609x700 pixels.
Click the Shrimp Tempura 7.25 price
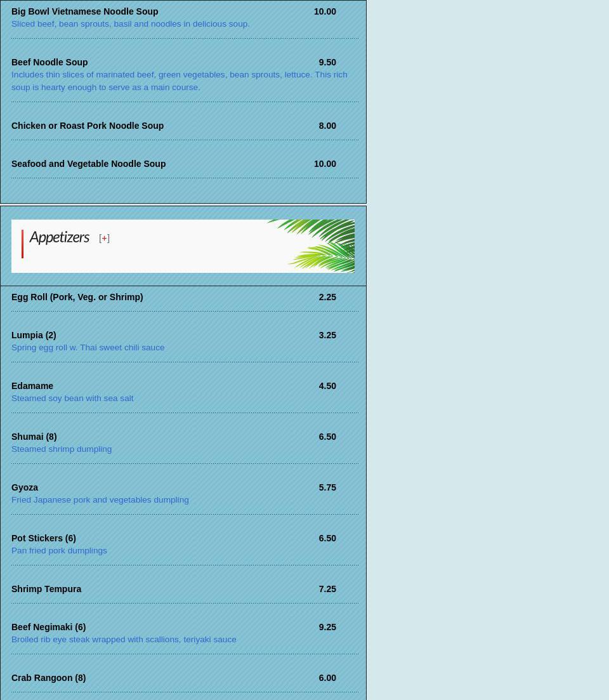pos(327,589)
